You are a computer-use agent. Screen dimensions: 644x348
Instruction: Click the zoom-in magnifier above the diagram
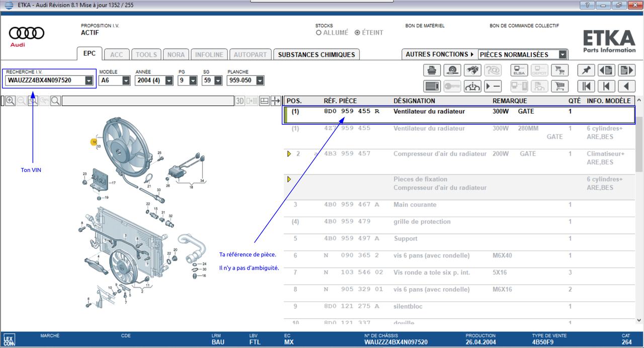pos(10,101)
